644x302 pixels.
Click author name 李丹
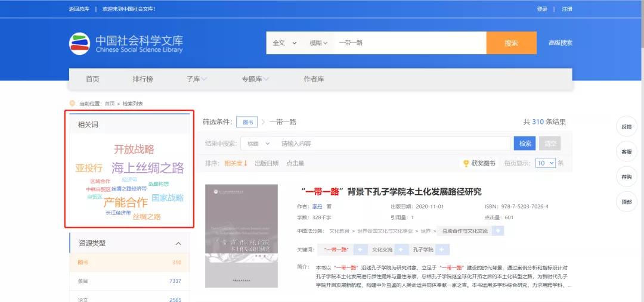(316, 206)
